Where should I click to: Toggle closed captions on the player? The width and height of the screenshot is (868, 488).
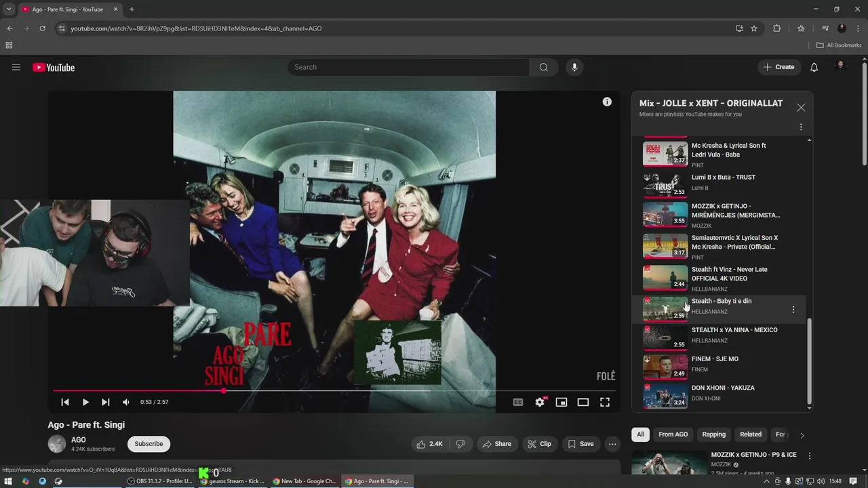pos(518,402)
